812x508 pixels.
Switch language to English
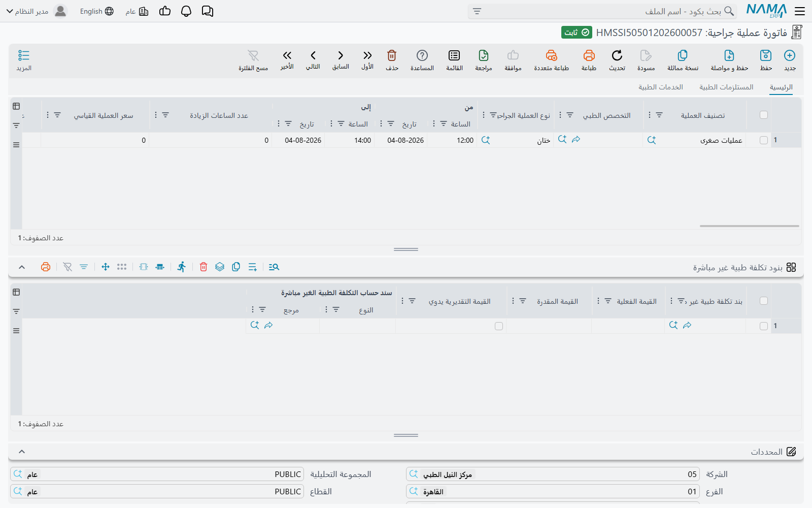click(x=97, y=11)
